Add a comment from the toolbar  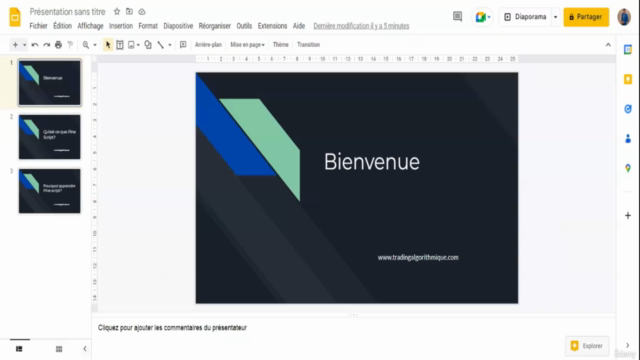pos(183,45)
